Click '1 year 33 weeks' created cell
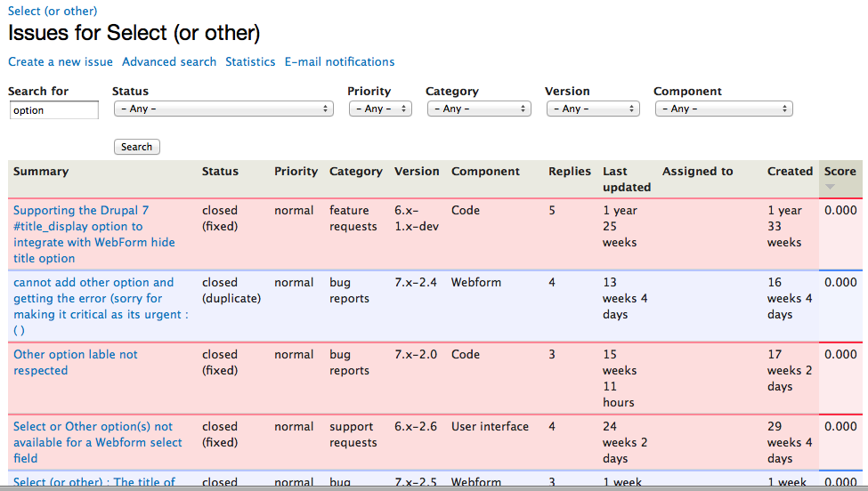Screen dimensions: 868x491 tap(784, 226)
